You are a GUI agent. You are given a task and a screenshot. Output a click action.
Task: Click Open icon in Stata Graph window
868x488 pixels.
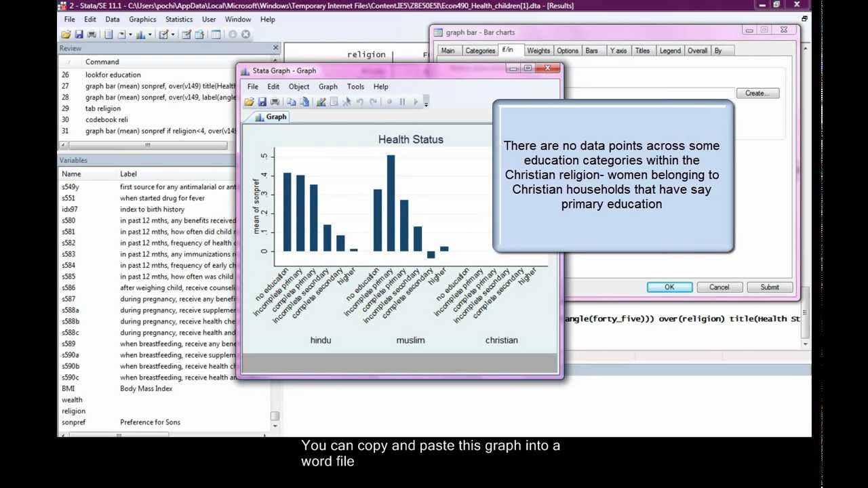[x=249, y=102]
